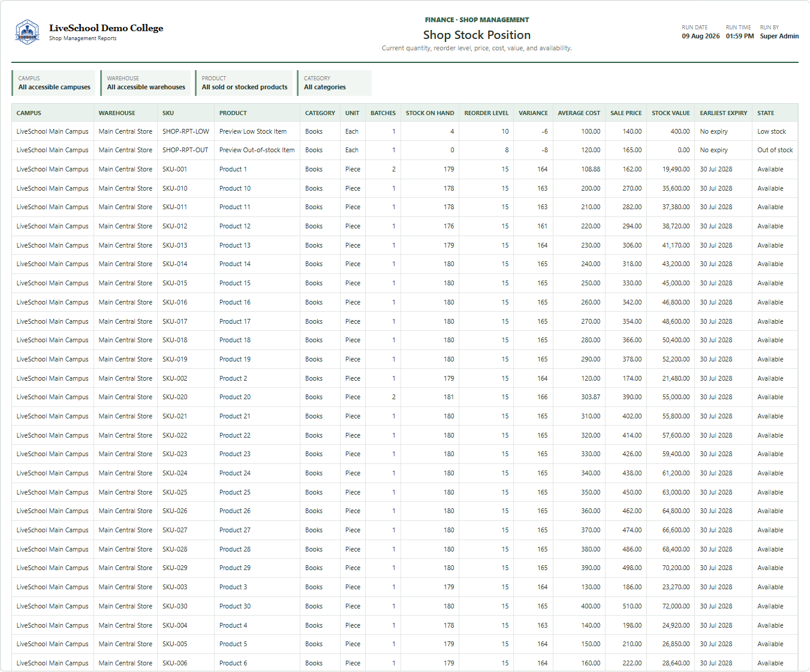Click the BATCHES column header
Viewport: 810px width, 672px height.
point(383,113)
